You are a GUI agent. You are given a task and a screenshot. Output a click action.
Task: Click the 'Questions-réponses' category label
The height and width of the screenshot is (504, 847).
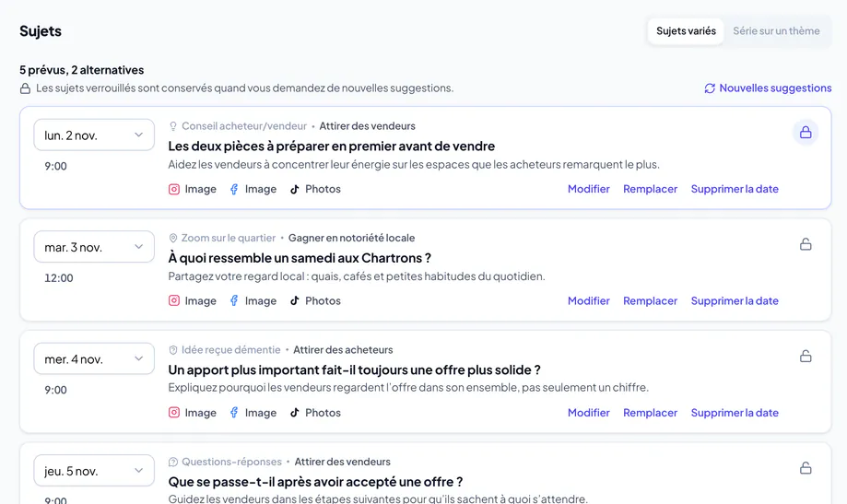(231, 462)
